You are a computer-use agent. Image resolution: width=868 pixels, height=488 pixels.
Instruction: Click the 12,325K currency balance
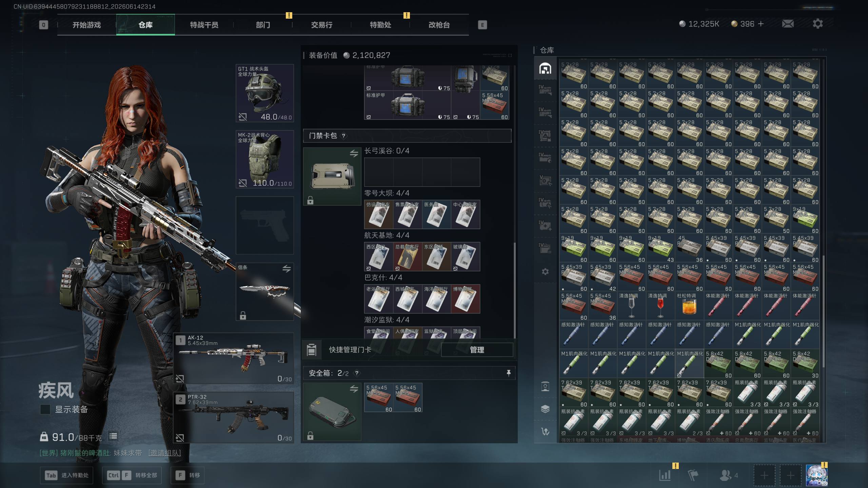click(x=699, y=24)
